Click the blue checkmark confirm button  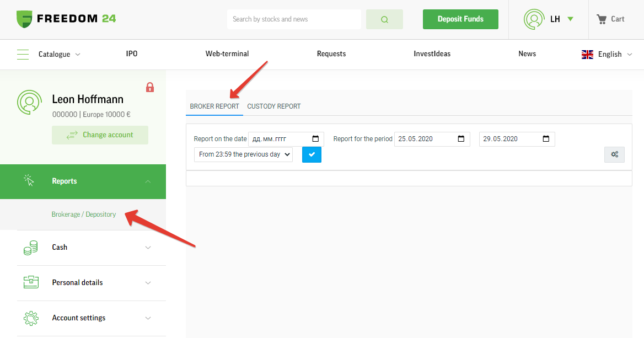click(x=312, y=154)
